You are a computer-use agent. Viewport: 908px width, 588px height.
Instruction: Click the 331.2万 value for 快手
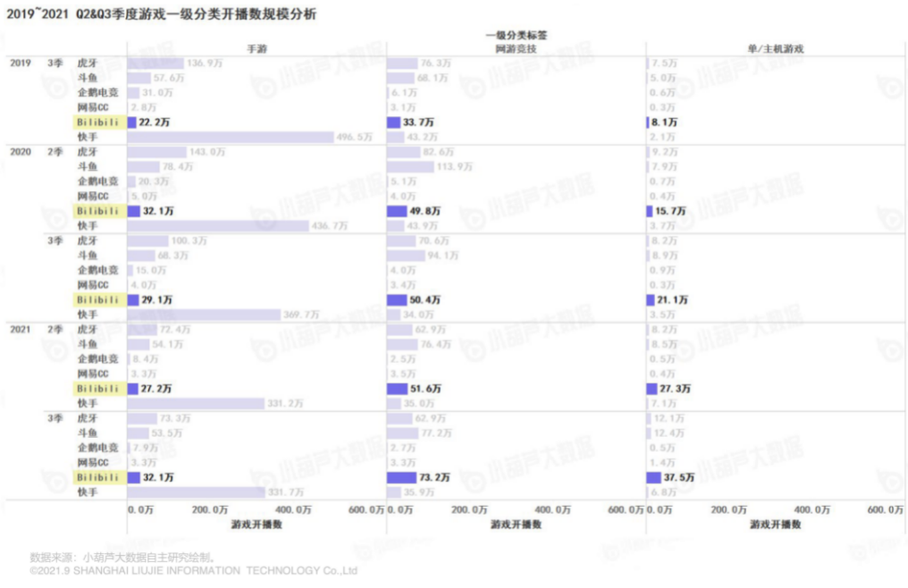285,404
